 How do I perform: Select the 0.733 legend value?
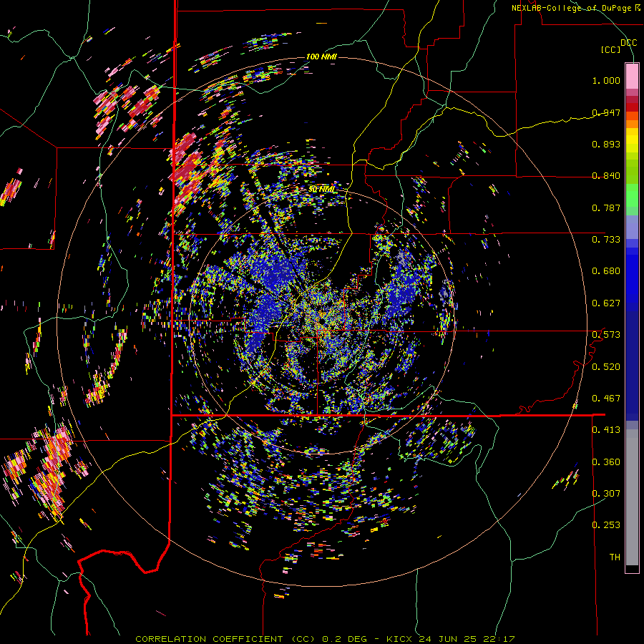(x=606, y=240)
